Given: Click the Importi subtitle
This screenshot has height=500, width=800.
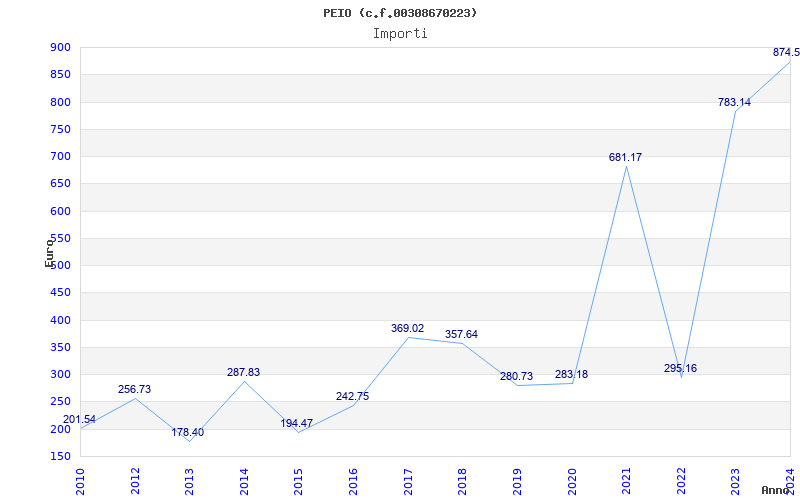Looking at the screenshot, I should coord(400,34).
